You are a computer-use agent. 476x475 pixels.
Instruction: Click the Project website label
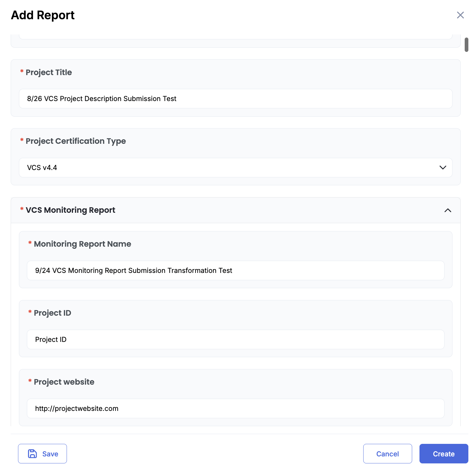[64, 382]
